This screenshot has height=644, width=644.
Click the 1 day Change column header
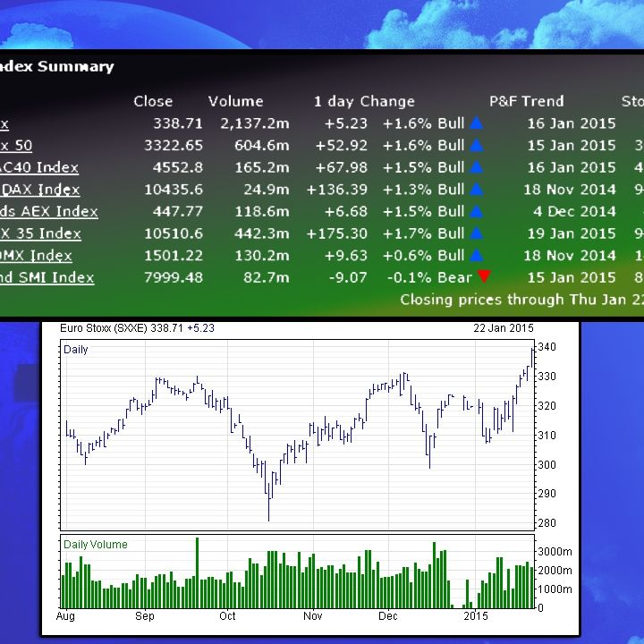pyautogui.click(x=364, y=101)
